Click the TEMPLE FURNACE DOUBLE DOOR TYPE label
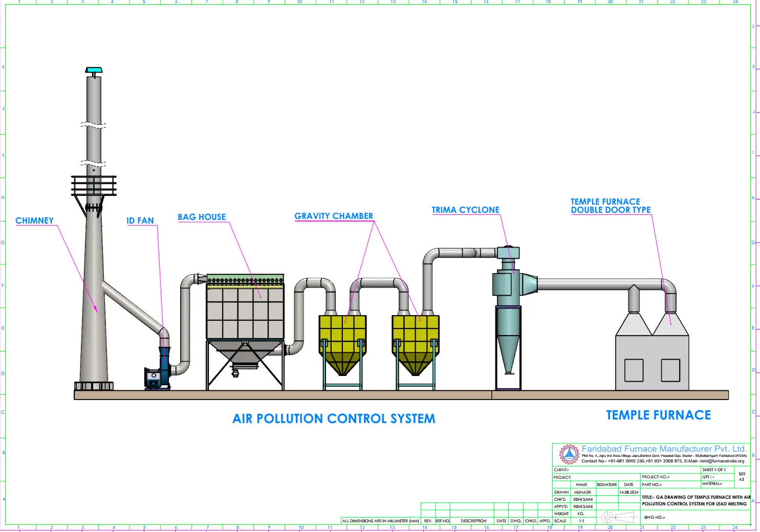 point(611,206)
